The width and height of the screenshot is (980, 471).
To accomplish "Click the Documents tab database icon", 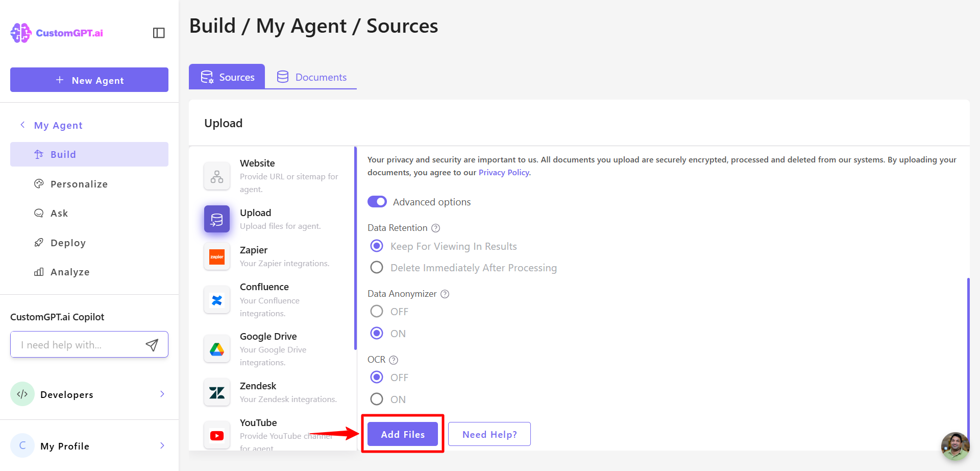I will (x=283, y=77).
